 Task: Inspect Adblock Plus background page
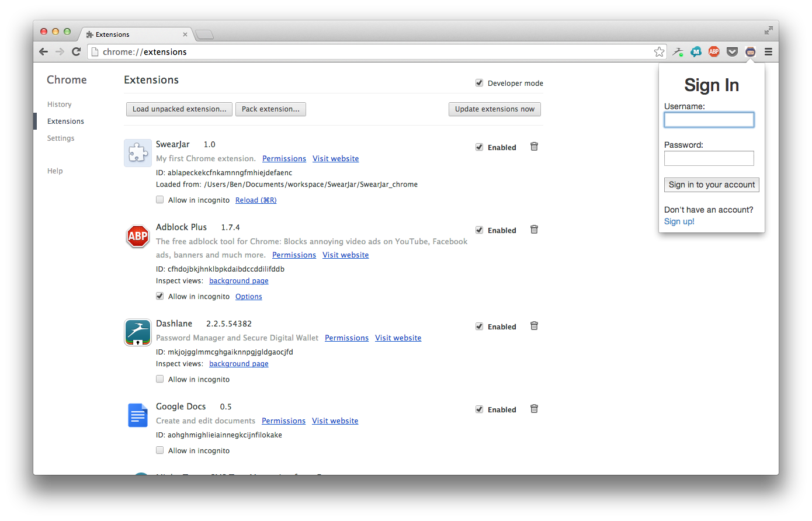click(239, 281)
